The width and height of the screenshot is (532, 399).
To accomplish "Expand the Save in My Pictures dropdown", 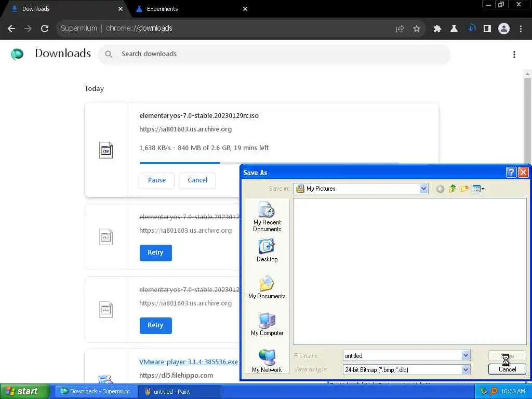I will tap(423, 189).
